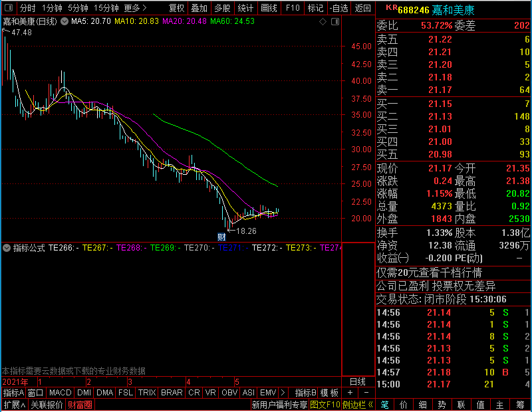Click the 日线 period label
This screenshot has width=532, height=412.
pyautogui.click(x=358, y=382)
